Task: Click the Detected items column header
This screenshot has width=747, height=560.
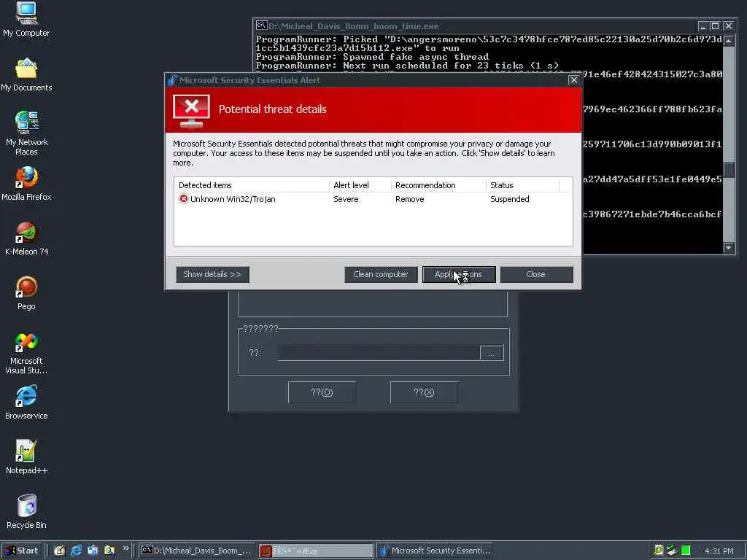Action: (252, 185)
